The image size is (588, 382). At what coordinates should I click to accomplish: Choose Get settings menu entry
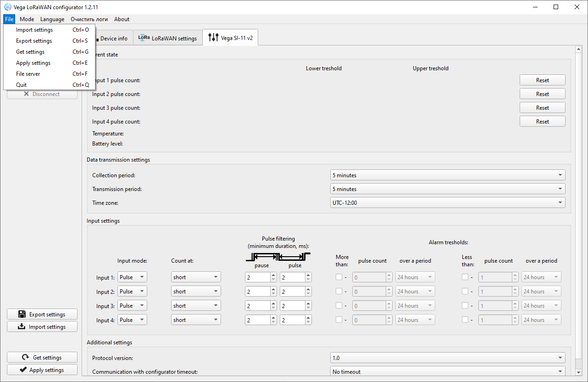coord(49,52)
